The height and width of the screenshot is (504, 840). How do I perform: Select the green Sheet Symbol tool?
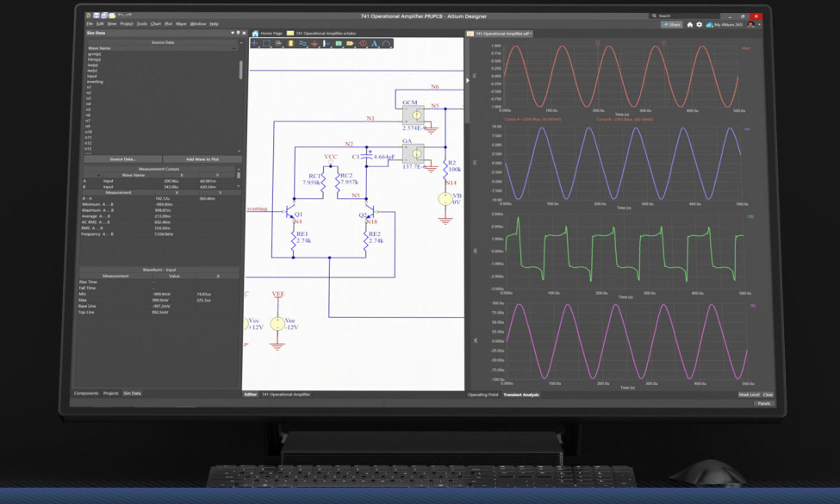(339, 43)
